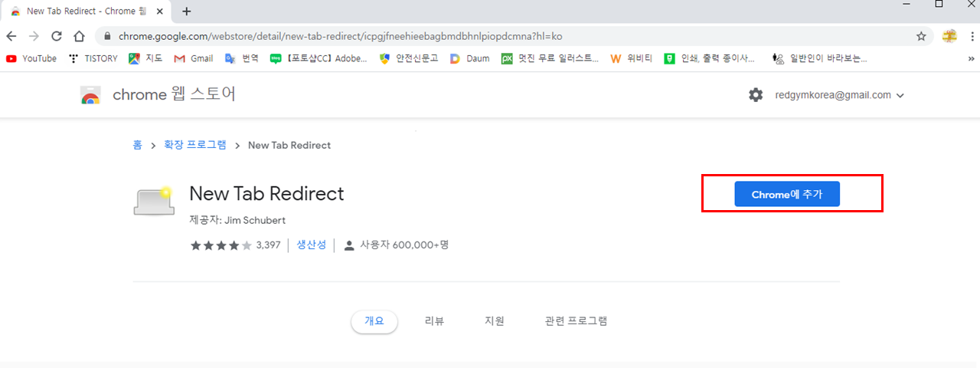Open the 포토샵CC Adobe bookmark

[x=318, y=58]
